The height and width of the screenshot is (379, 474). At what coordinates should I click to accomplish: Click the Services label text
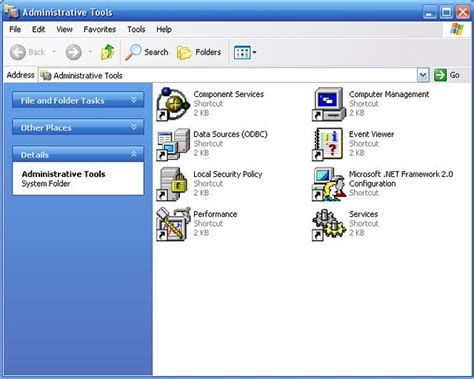(x=363, y=214)
